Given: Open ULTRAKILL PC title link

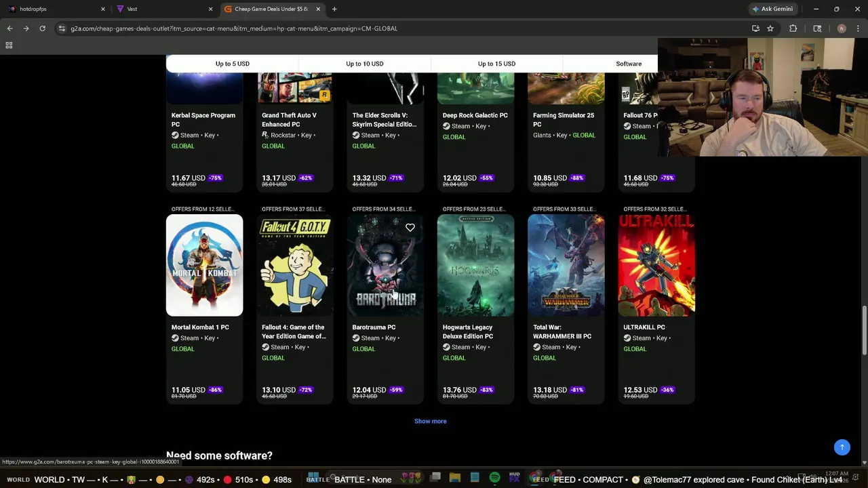Looking at the screenshot, I should tap(644, 327).
